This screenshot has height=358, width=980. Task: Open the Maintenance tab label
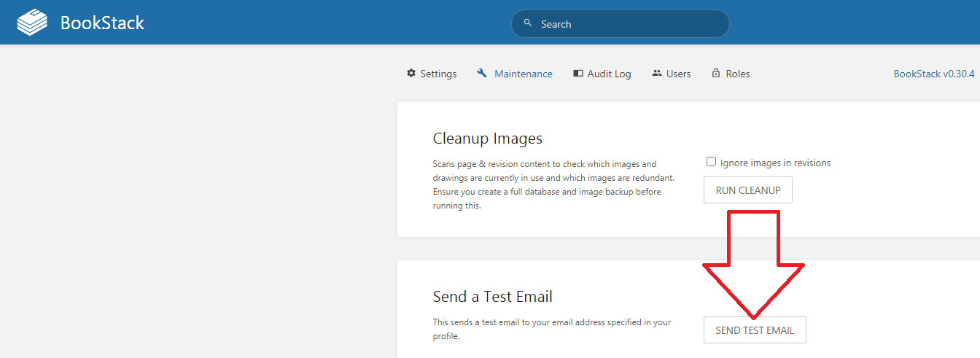[524, 74]
